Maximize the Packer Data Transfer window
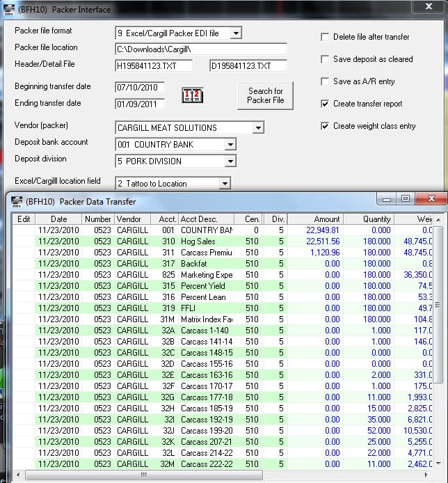 pyautogui.click(x=406, y=200)
